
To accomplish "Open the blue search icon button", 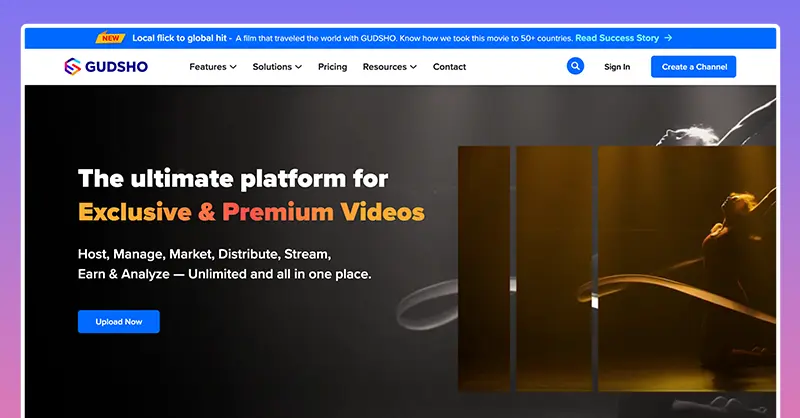I will (575, 66).
